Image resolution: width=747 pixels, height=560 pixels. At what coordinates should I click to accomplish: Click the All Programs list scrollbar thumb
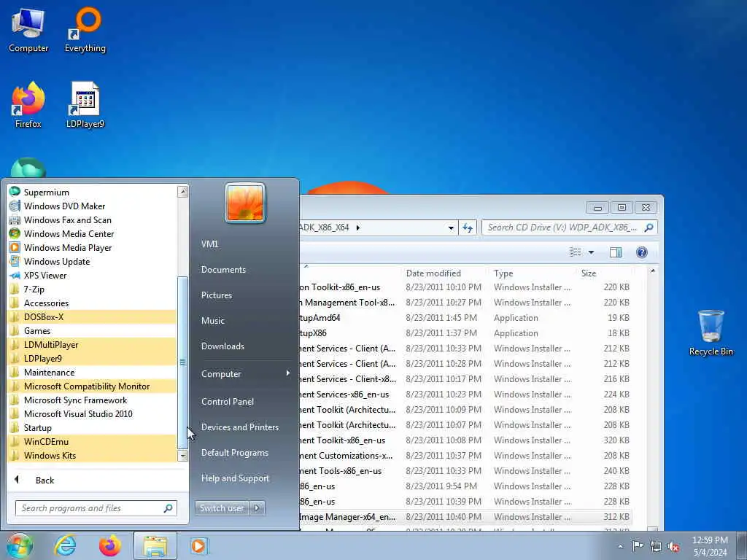pyautogui.click(x=182, y=362)
